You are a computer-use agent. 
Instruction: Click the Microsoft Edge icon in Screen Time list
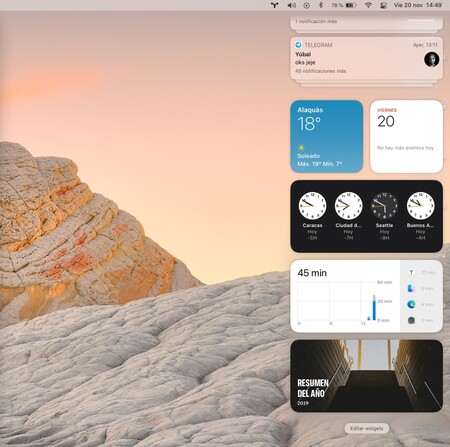[x=411, y=304]
